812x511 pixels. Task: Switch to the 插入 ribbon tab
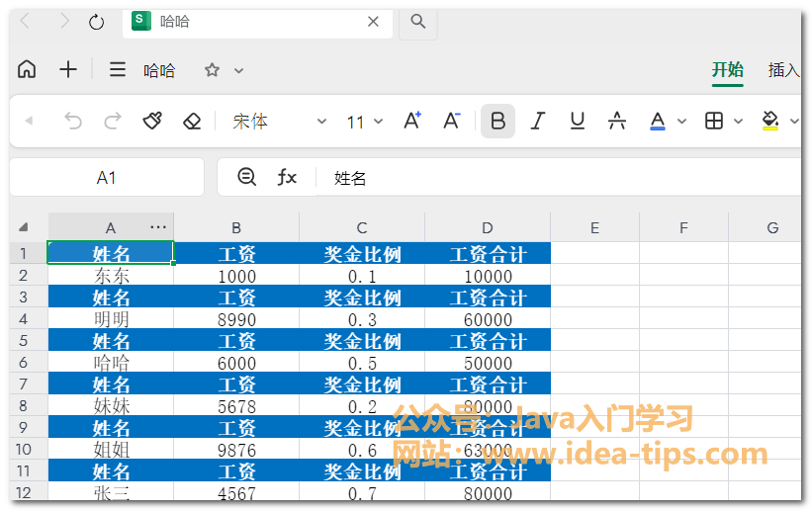coord(783,69)
